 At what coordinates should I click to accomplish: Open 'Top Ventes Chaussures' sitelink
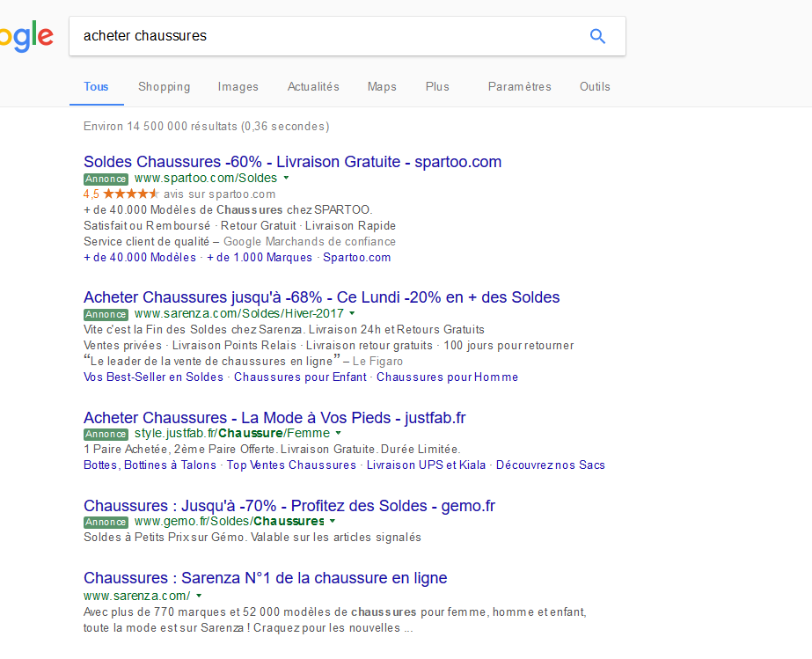pyautogui.click(x=291, y=465)
